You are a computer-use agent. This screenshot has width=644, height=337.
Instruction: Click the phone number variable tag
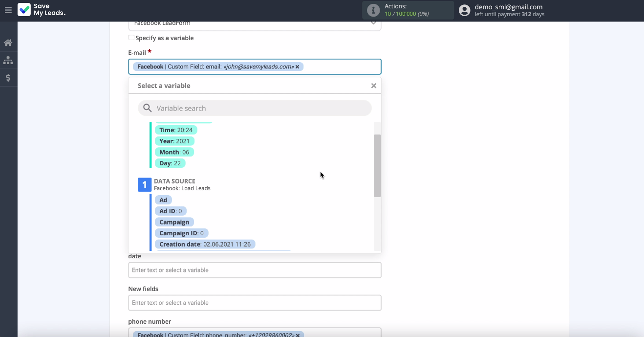click(218, 335)
